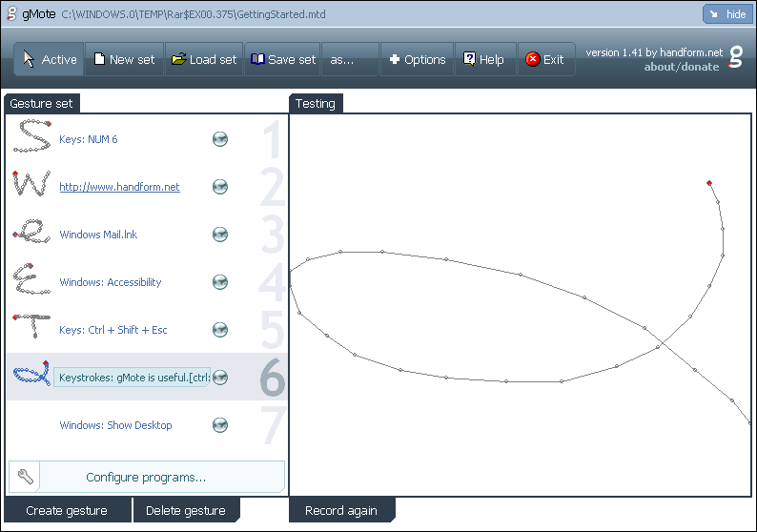Click the handform g logo icon
This screenshot has height=532, width=757.
pos(735,57)
